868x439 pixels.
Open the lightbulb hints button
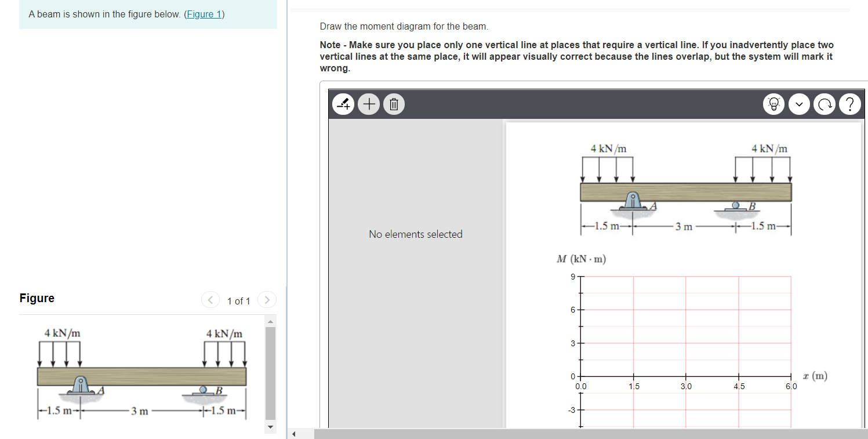pyautogui.click(x=775, y=104)
